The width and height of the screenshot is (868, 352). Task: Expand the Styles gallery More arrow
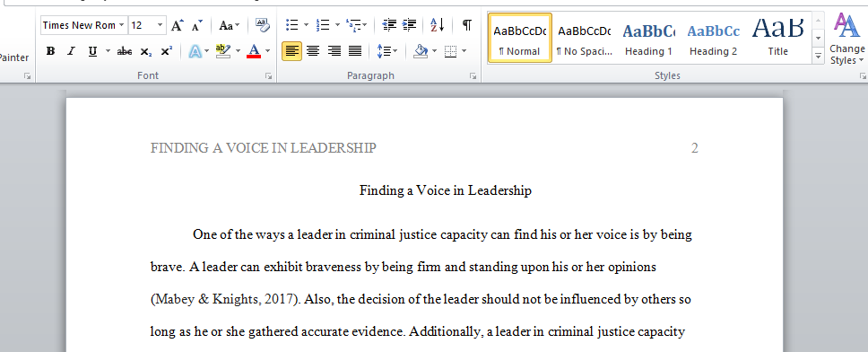point(818,56)
